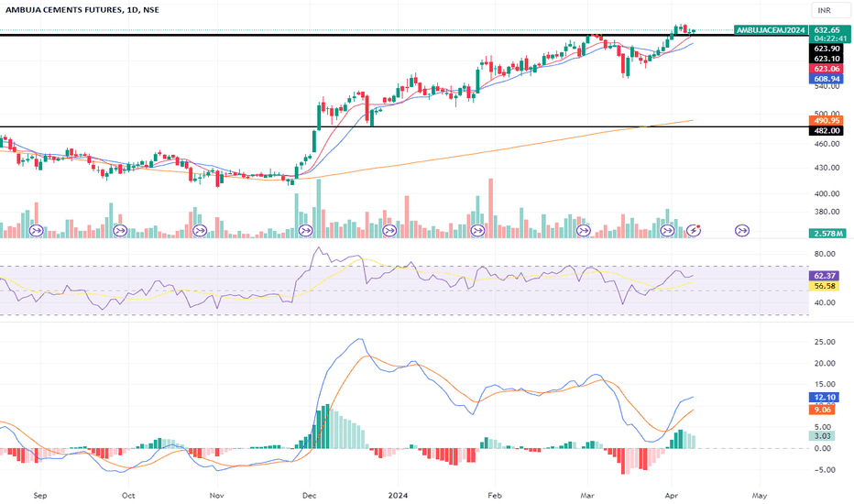This screenshot has width=854, height=504.
Task: Click the Mar label on time axis
Action: tap(587, 495)
